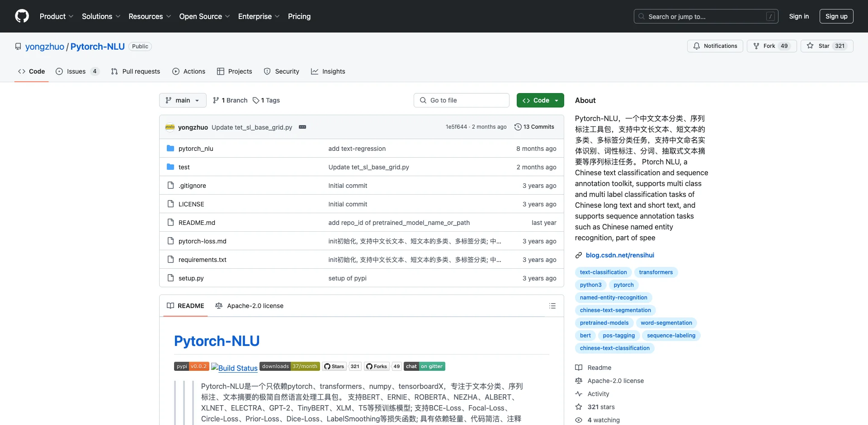The height and width of the screenshot is (425, 868).
Task: Open the Projects tab
Action: click(234, 71)
